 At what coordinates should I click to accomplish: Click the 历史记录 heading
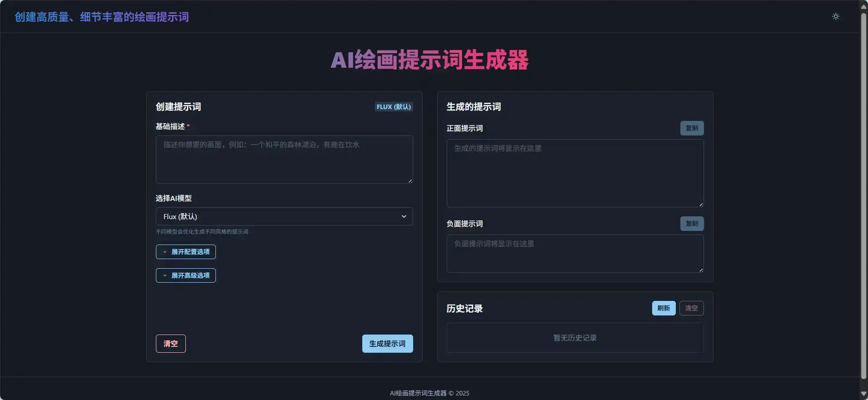[464, 309]
